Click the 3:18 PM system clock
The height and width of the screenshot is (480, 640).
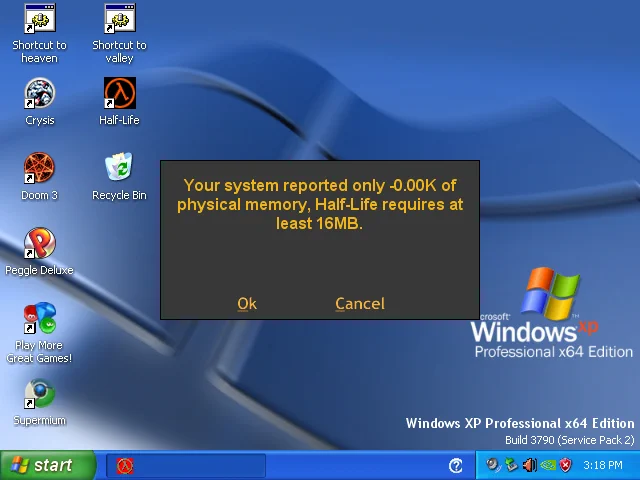tap(603, 465)
